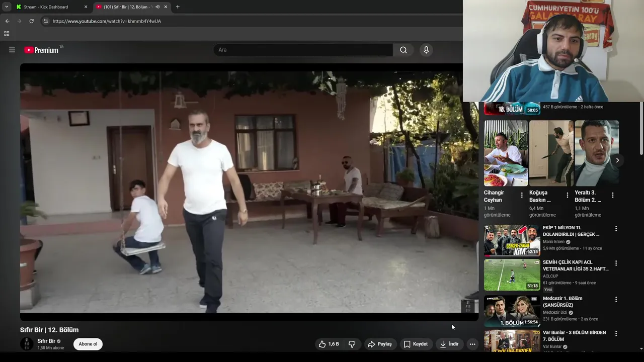
Task: Reload the page with refresh icon
Action: pyautogui.click(x=31, y=21)
